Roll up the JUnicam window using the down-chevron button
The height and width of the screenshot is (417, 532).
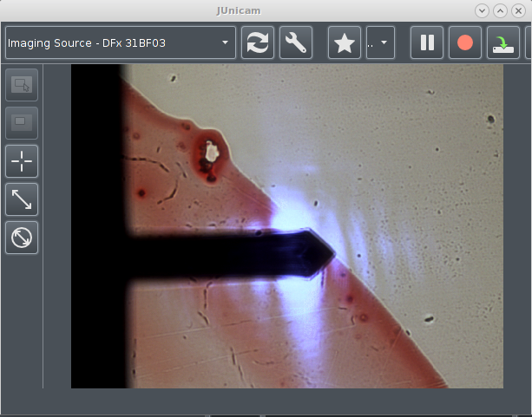click(x=482, y=11)
